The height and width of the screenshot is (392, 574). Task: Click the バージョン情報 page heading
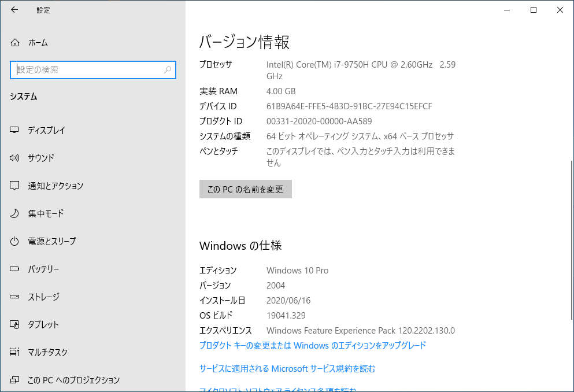tap(244, 42)
